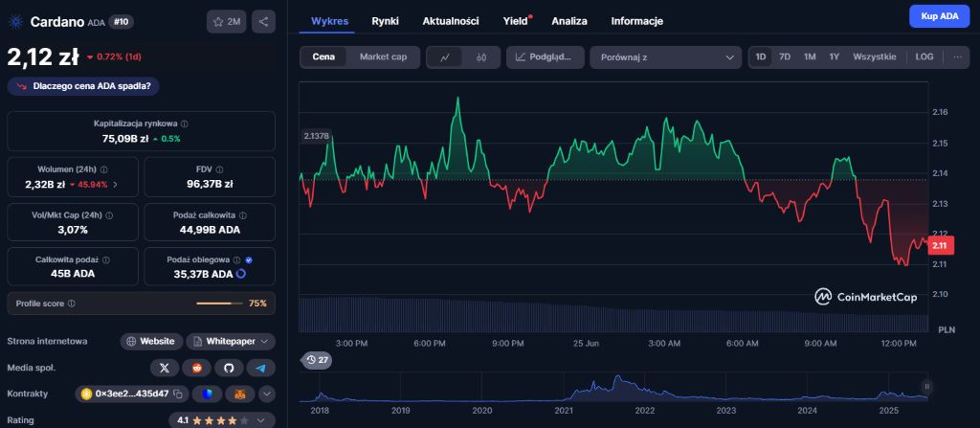Add Cardano to watchlist with star button

(226, 22)
